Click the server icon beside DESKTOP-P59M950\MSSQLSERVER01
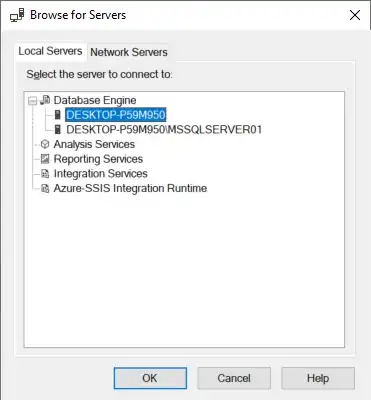 point(58,130)
